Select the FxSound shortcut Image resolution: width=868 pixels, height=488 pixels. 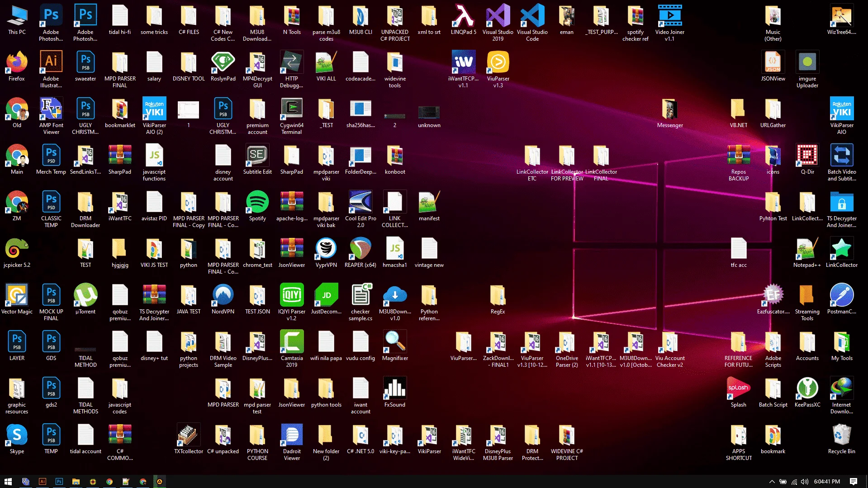tap(395, 393)
